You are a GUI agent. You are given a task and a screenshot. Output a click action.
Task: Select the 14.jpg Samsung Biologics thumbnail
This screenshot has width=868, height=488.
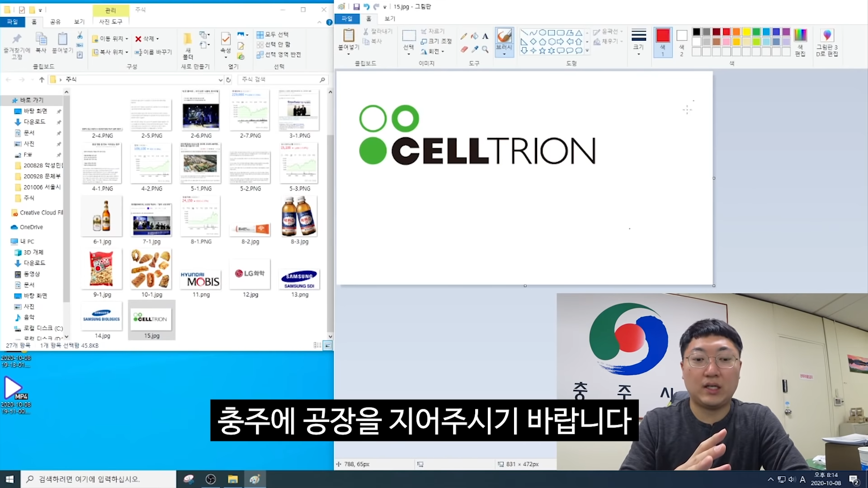pos(102,317)
